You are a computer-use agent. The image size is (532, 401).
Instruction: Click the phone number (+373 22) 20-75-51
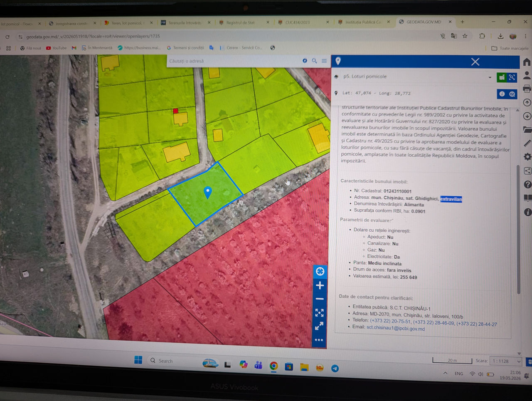coord(390,321)
